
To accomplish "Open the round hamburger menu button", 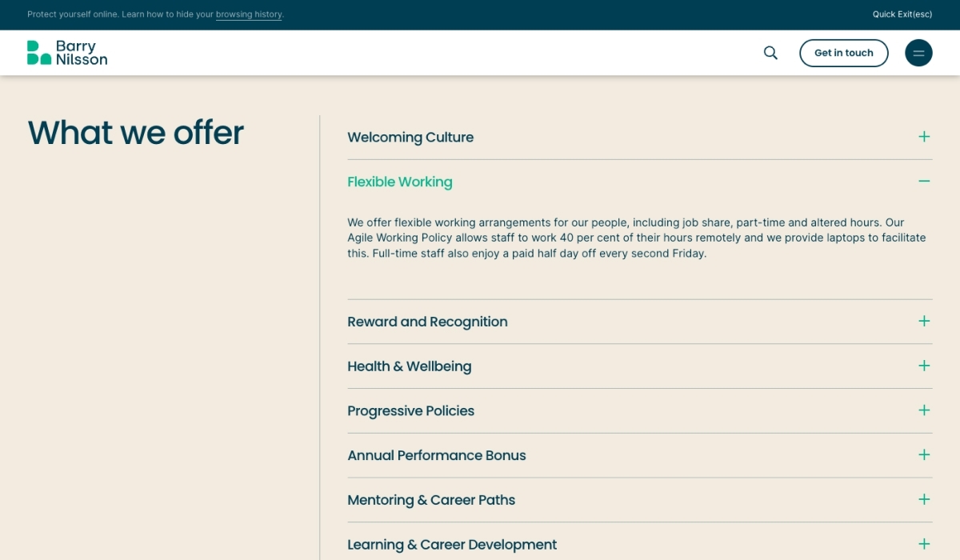I will click(918, 53).
